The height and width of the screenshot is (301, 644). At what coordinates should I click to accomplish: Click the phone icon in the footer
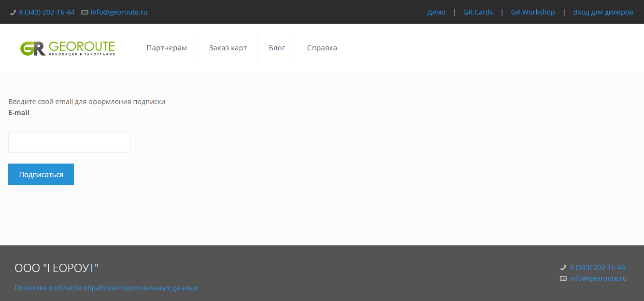(563, 268)
